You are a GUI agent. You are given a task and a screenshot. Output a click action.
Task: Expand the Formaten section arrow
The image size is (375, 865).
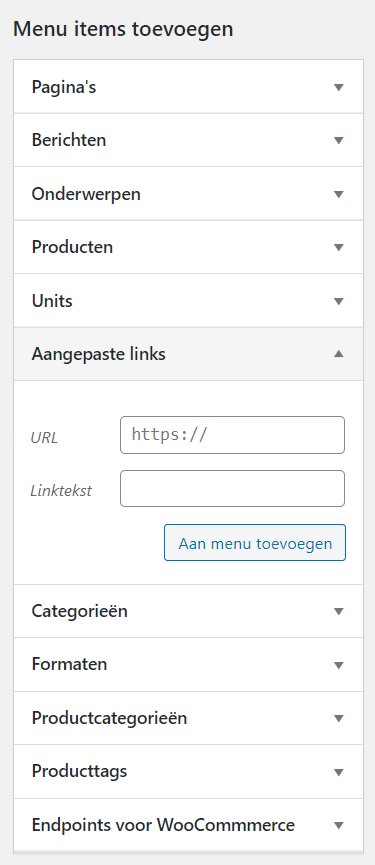click(x=339, y=665)
